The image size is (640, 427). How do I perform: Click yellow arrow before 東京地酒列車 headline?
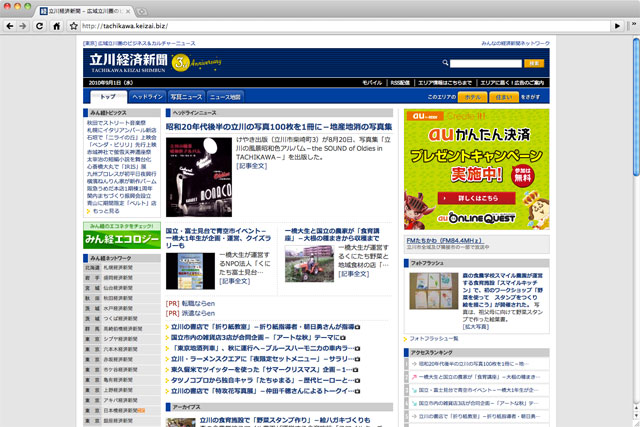[167, 349]
